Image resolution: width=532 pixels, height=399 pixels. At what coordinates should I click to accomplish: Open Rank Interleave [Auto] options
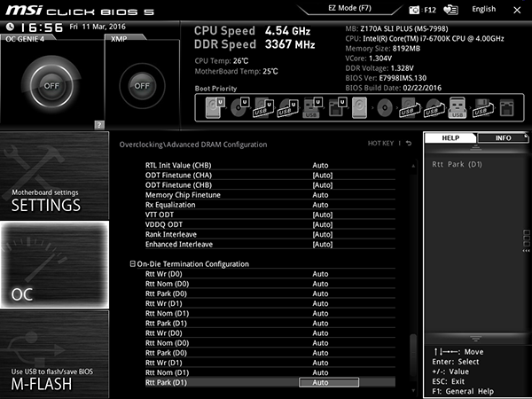pos(323,234)
